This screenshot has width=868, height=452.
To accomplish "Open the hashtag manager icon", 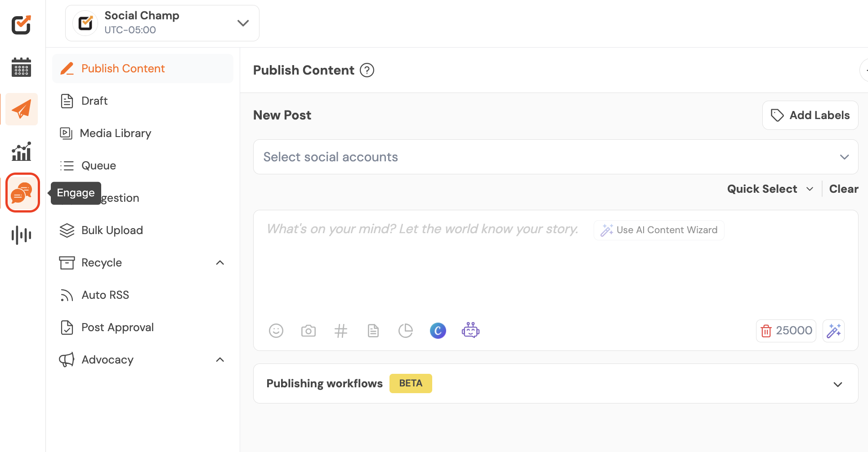I will point(341,331).
